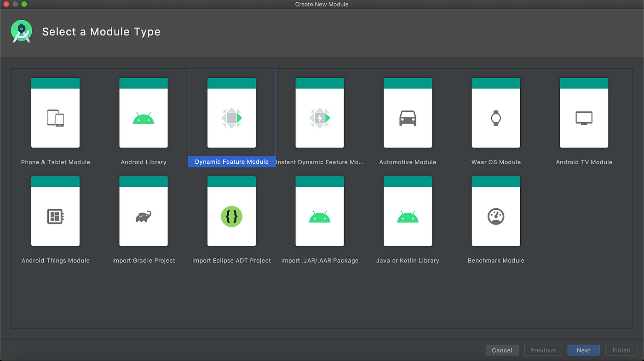This screenshot has height=361, width=644.
Task: Click the Cancel button
Action: pyautogui.click(x=502, y=350)
